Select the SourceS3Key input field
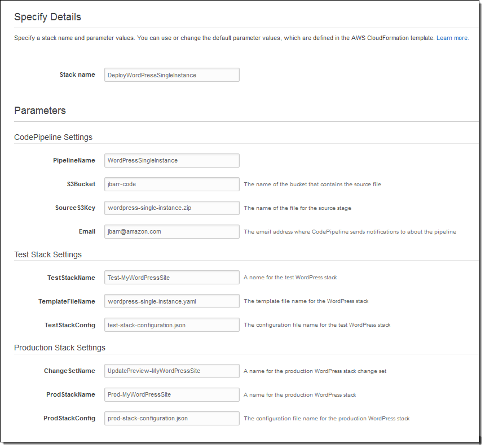The height and width of the screenshot is (448, 485). tap(171, 208)
